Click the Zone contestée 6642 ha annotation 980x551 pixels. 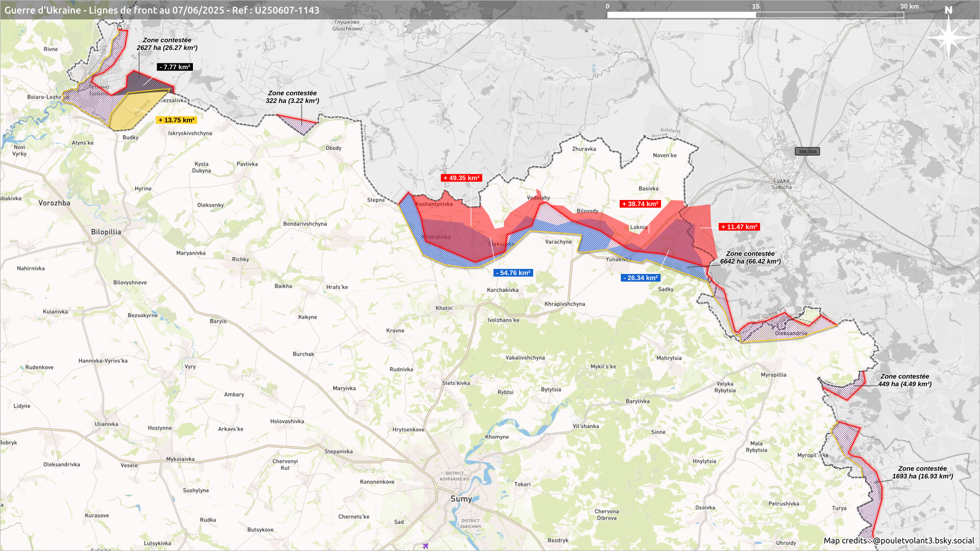[750, 258]
